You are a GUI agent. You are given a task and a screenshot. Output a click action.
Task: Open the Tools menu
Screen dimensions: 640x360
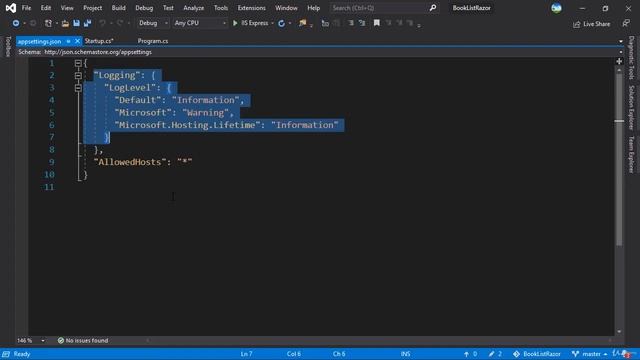click(x=221, y=8)
